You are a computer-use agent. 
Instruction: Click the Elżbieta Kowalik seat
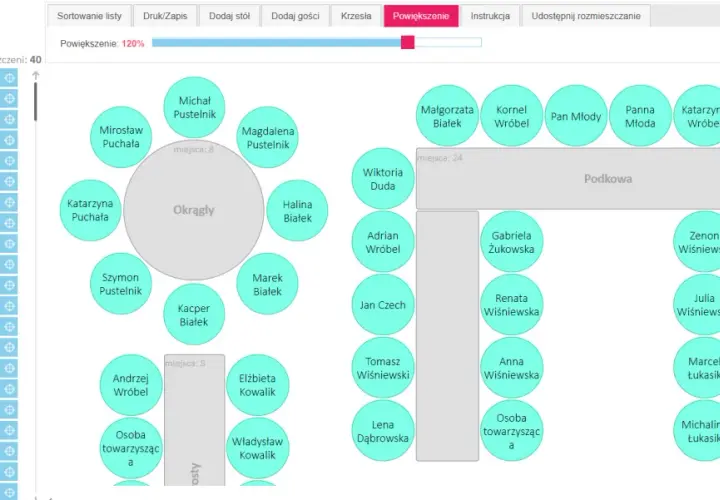point(258,385)
